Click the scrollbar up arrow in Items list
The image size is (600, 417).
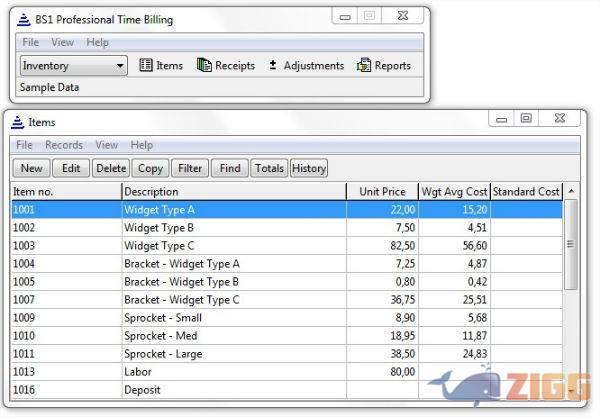tap(570, 191)
